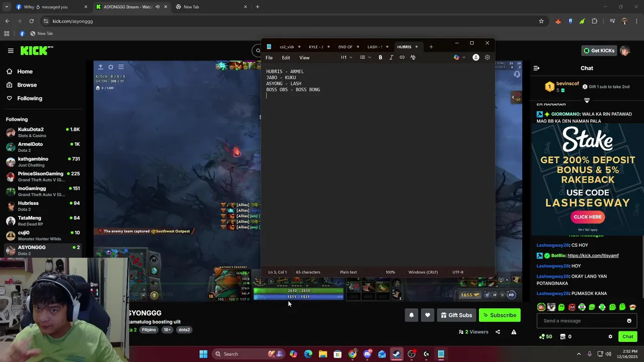Go to Browse in Kick sidebar
Image resolution: width=644 pixels, height=362 pixels.
[x=27, y=85]
